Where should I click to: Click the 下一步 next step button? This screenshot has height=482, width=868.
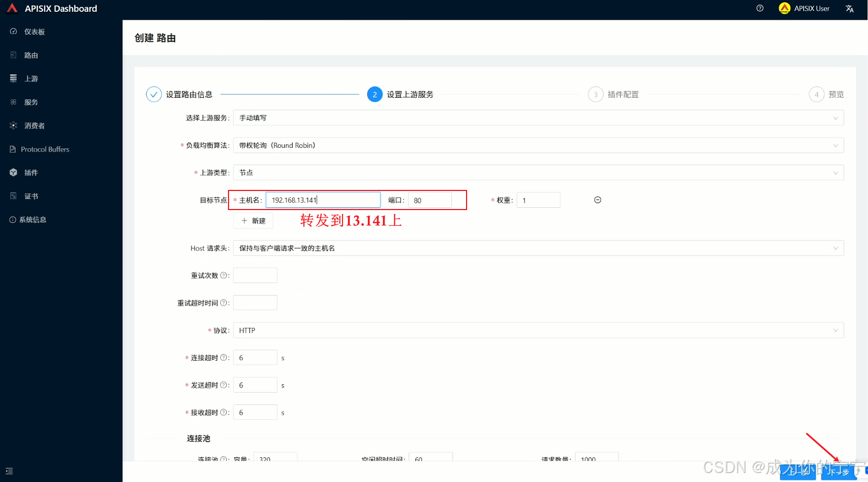pos(839,472)
